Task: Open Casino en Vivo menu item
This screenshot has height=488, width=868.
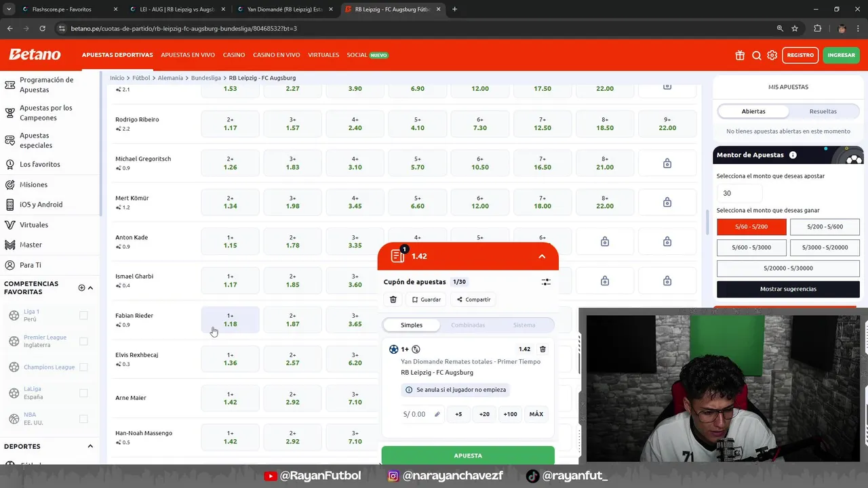Action: [x=277, y=55]
